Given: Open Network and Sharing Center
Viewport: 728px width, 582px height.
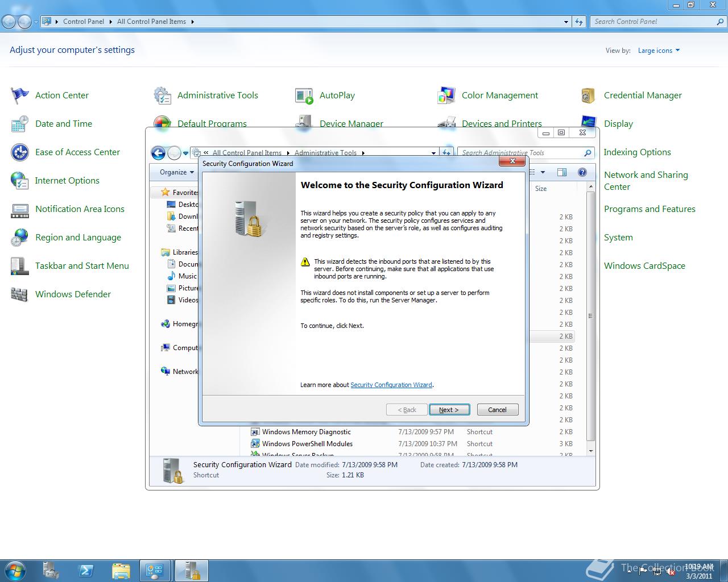Looking at the screenshot, I should 646,181.
